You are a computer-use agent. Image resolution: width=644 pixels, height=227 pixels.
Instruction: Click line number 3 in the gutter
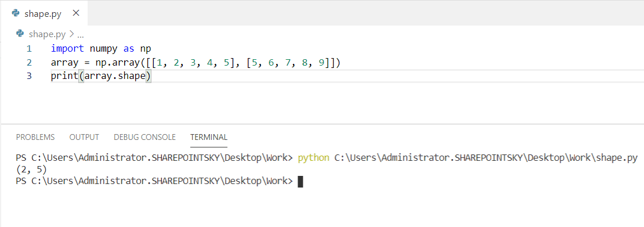pos(29,77)
